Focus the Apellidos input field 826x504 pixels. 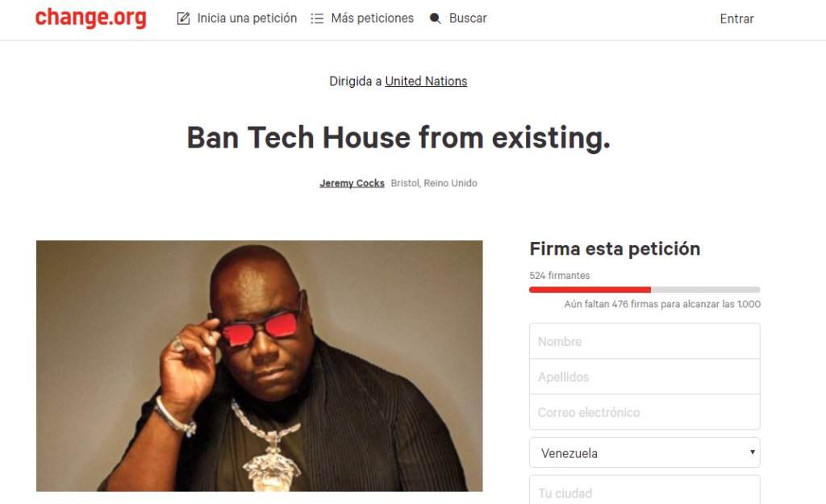click(645, 377)
